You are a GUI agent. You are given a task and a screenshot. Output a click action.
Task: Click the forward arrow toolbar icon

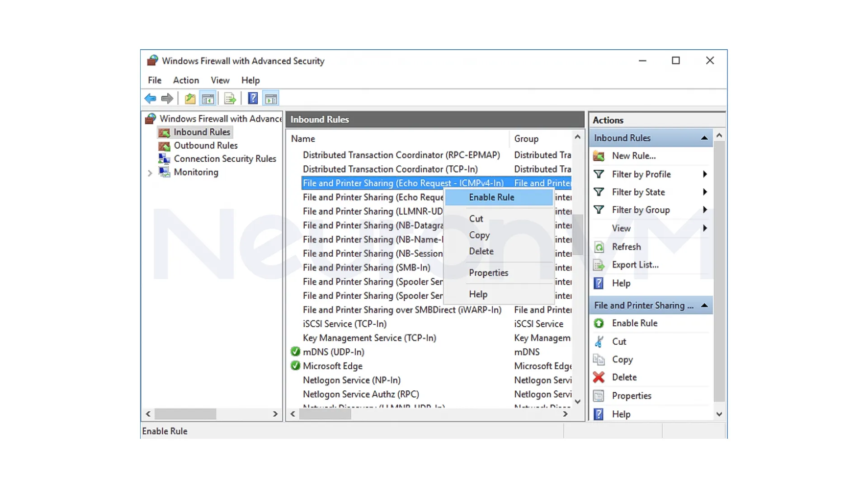(x=167, y=99)
